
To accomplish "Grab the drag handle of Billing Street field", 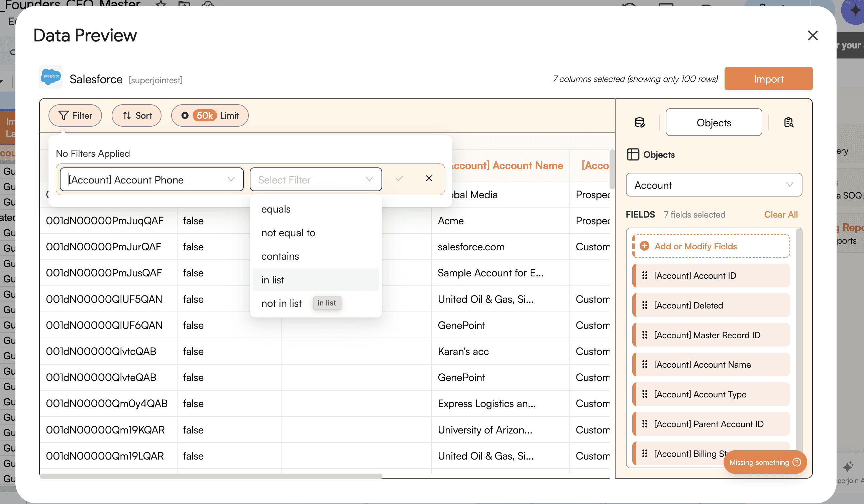I will (645, 453).
